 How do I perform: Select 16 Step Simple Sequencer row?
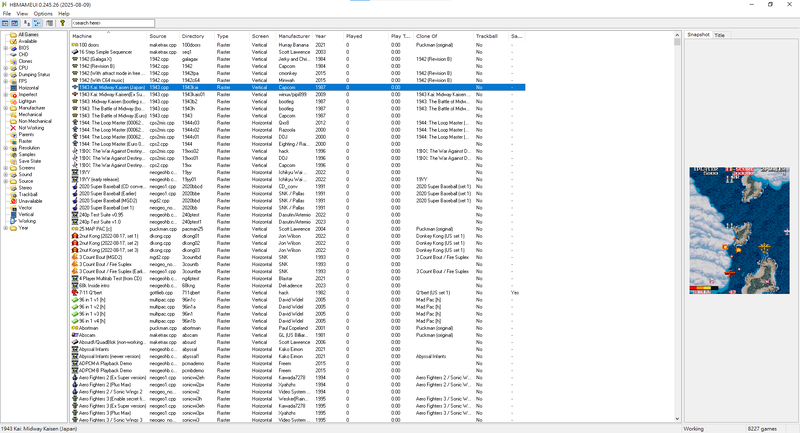tap(298, 52)
